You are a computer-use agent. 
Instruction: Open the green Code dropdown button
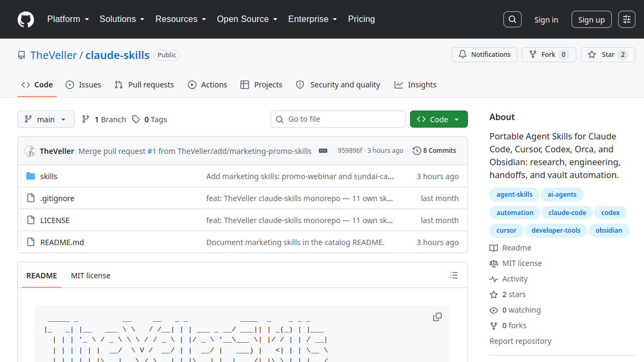point(438,119)
